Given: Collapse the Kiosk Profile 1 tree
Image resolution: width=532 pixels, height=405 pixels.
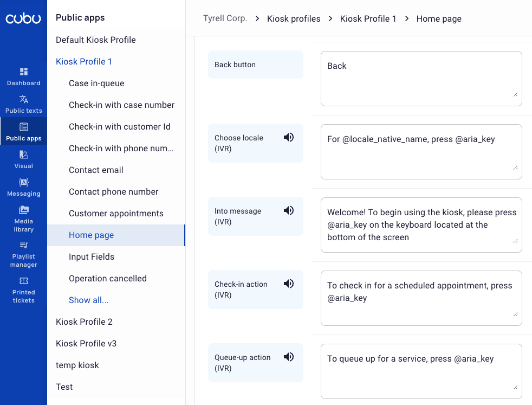Looking at the screenshot, I should (x=84, y=61).
